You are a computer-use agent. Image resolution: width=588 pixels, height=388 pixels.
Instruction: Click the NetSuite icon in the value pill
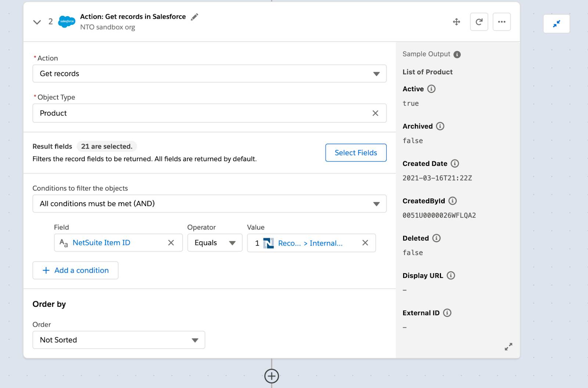[x=269, y=243]
